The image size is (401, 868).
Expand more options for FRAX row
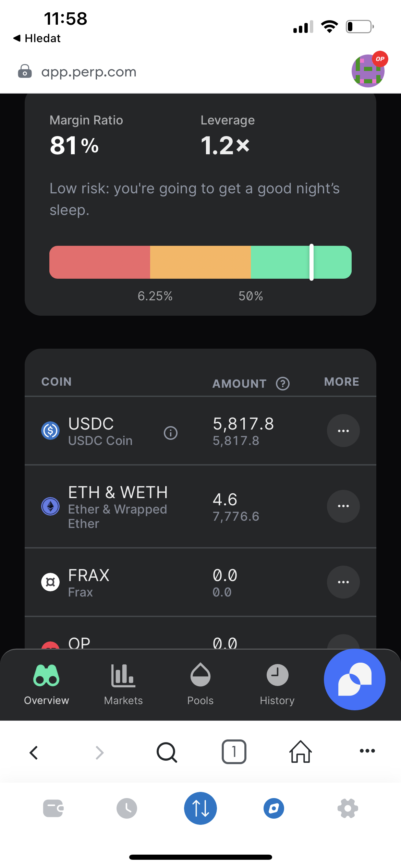pyautogui.click(x=343, y=582)
